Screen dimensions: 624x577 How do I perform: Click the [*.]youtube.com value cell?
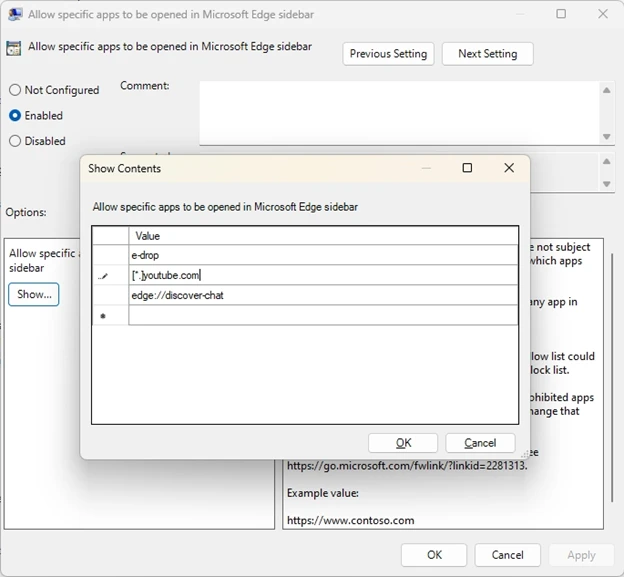point(323,275)
